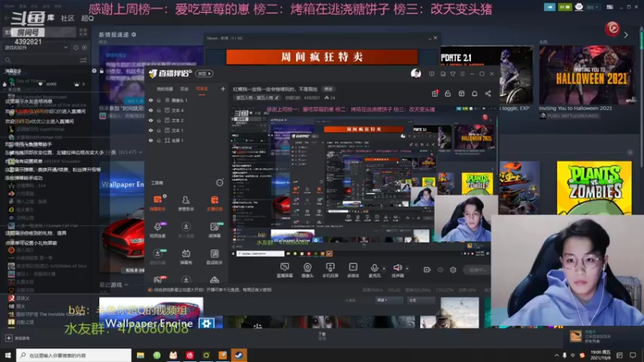Open gift box icon with red badge
Image resolution: width=644 pixels, height=362 pixels.
(x=435, y=93)
